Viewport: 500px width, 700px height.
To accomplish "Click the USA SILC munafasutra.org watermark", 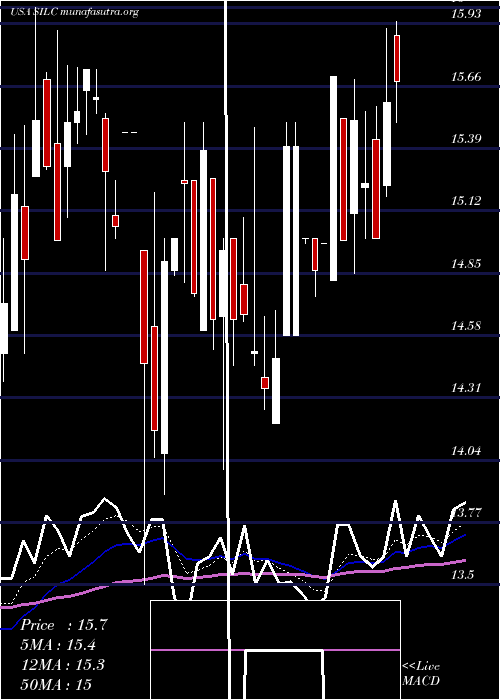I will point(75,12).
